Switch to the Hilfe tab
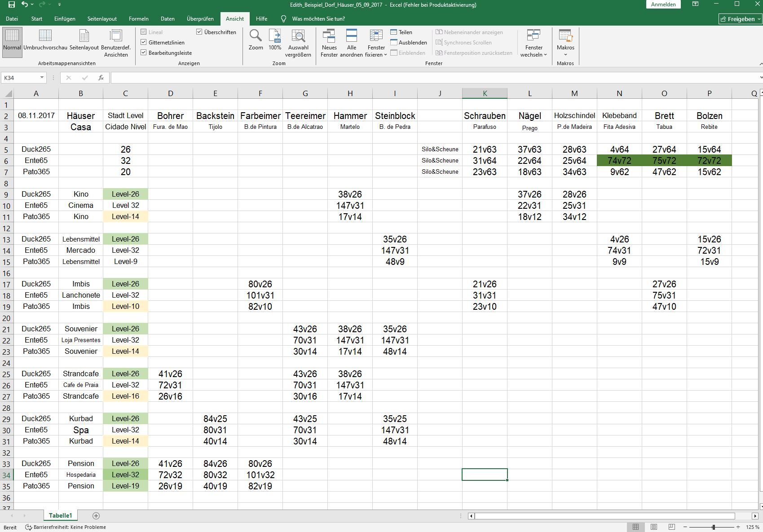This screenshot has width=763, height=532. 261,19
